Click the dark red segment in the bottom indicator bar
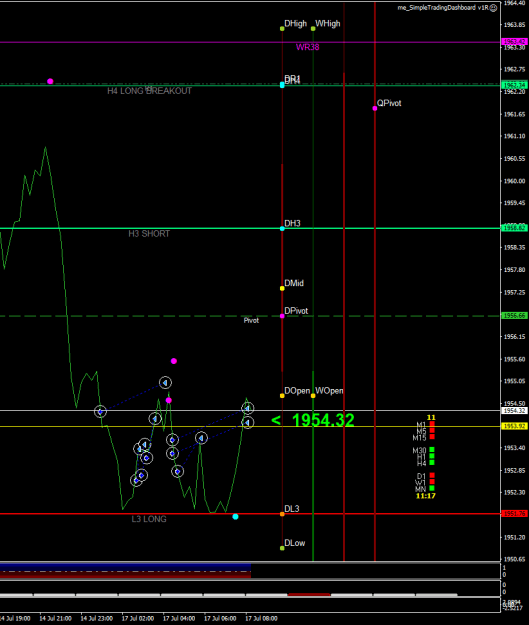529x625 pixels. [309, 595]
